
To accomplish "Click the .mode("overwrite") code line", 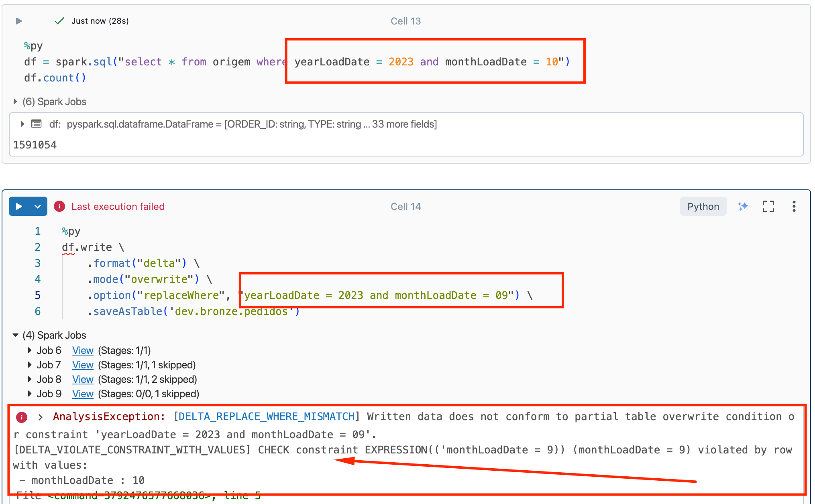I will pyautogui.click(x=149, y=279).
